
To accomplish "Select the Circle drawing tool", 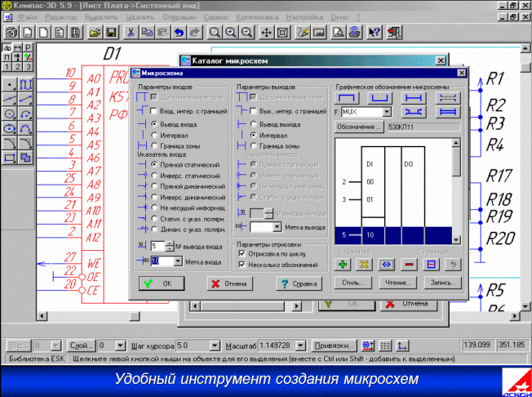I will point(10,113).
